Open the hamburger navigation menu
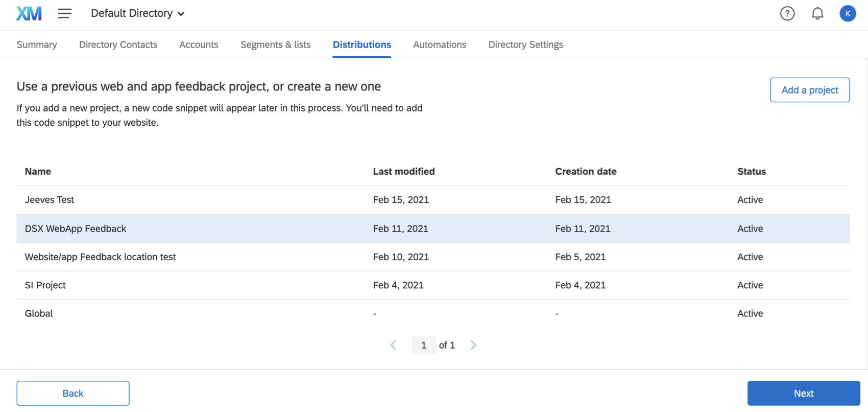Viewport: 868px width, 412px height. pos(64,13)
